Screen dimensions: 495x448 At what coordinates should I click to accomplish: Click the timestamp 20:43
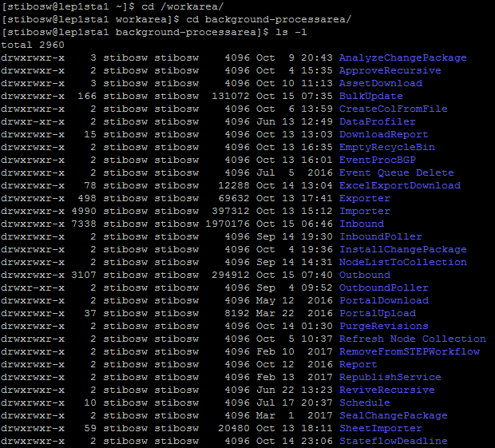317,58
